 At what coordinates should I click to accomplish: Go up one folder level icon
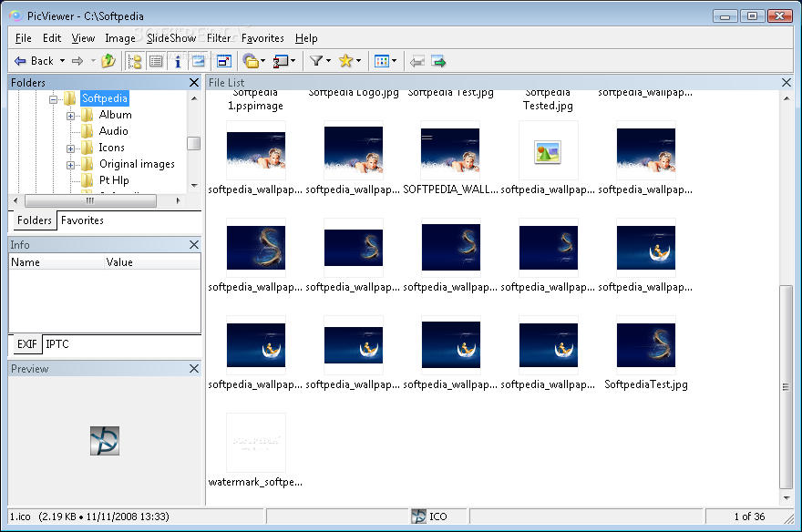[x=108, y=61]
